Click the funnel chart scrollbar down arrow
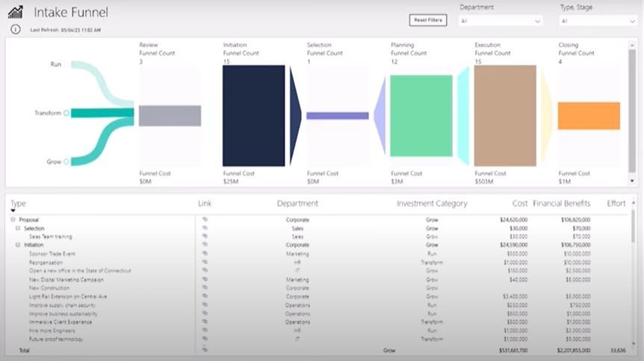Screen dimensions: 644x361 tap(633, 181)
